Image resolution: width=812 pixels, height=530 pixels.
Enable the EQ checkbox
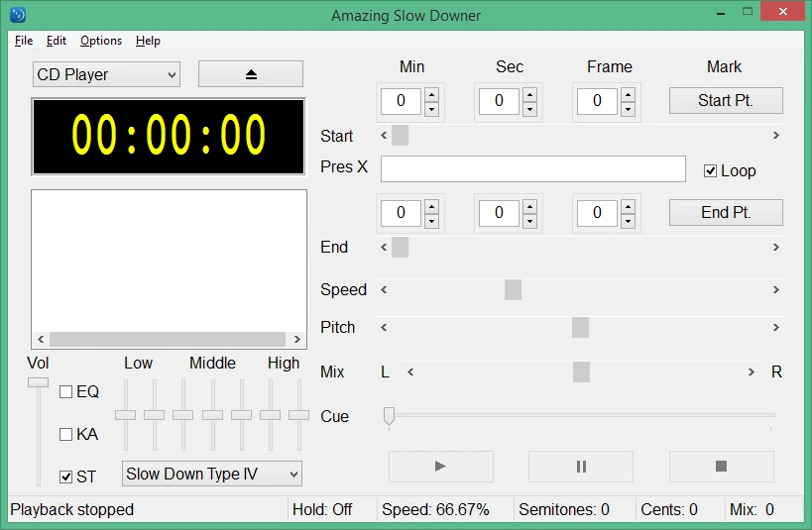click(x=65, y=392)
